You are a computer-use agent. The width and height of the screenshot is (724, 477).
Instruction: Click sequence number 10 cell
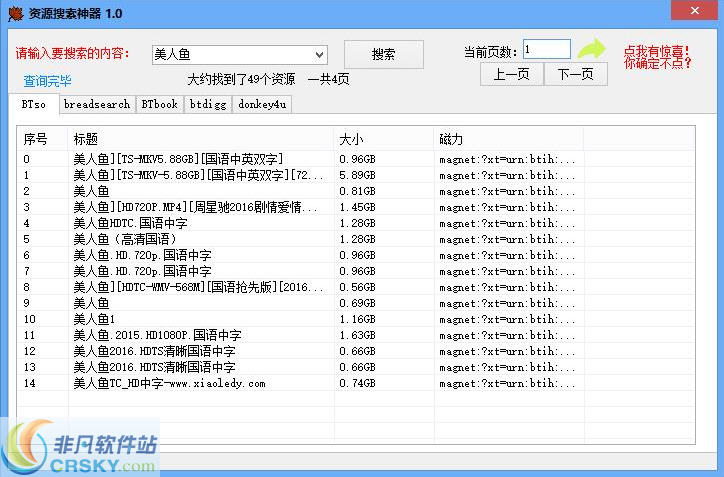tap(30, 319)
